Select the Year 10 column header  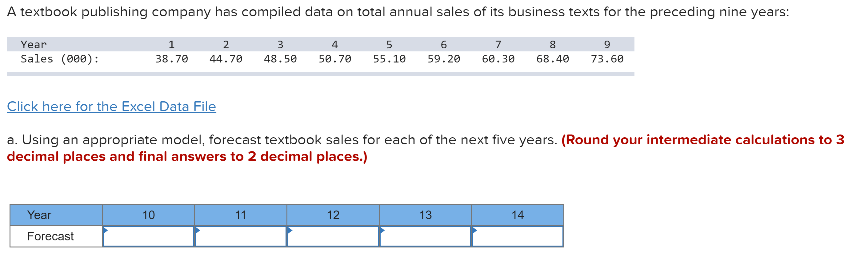(148, 215)
